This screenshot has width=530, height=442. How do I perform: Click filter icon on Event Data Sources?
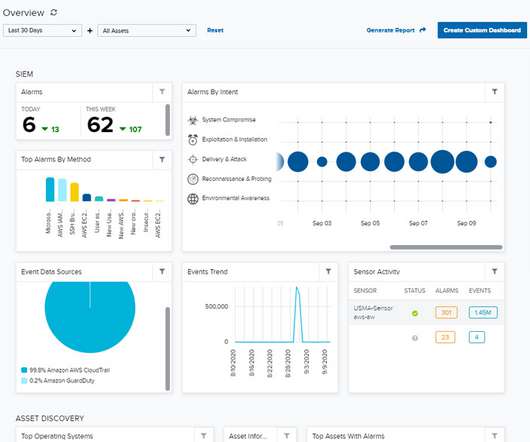[162, 271]
